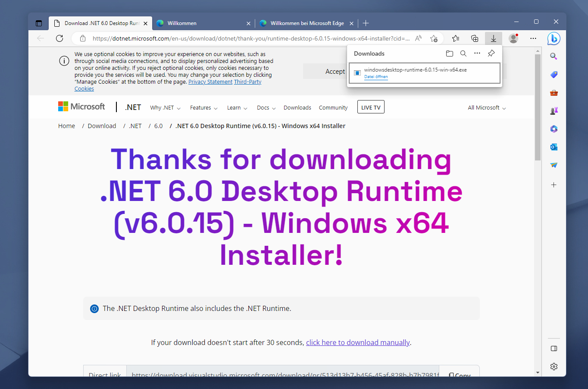
Task: Open downloaded file via Datei öffnen
Action: click(376, 77)
